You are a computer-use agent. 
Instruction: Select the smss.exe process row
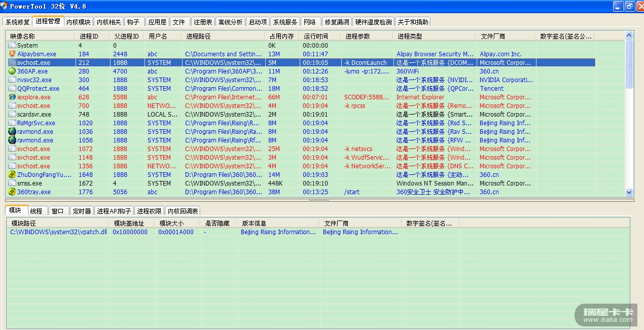29,184
